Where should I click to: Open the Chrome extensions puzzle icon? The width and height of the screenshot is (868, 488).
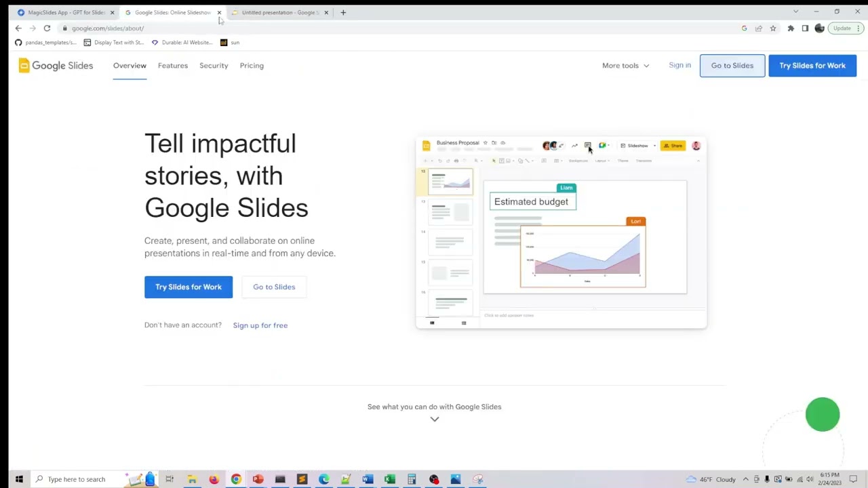point(791,28)
